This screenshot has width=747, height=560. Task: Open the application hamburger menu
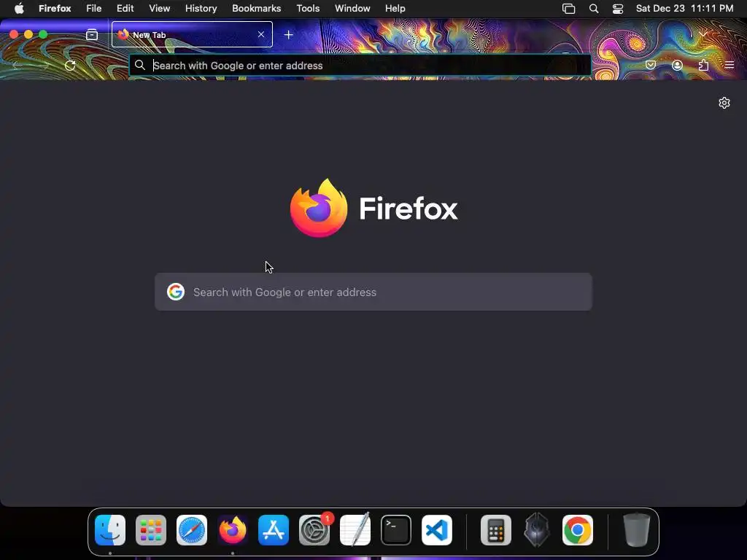(x=729, y=65)
